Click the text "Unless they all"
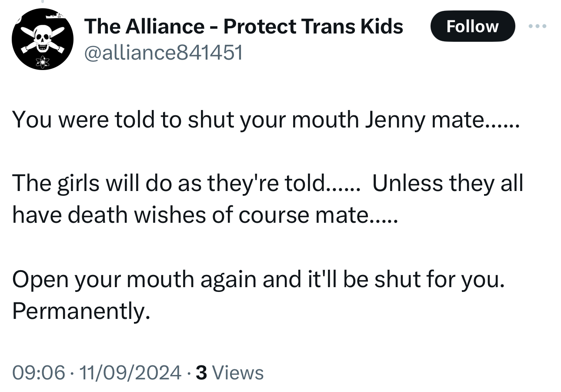 tap(448, 183)
